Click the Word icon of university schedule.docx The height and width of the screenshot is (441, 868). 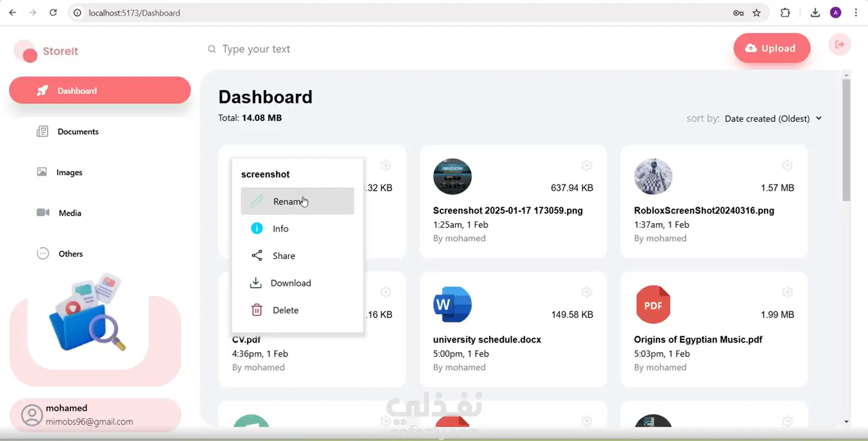coord(452,304)
